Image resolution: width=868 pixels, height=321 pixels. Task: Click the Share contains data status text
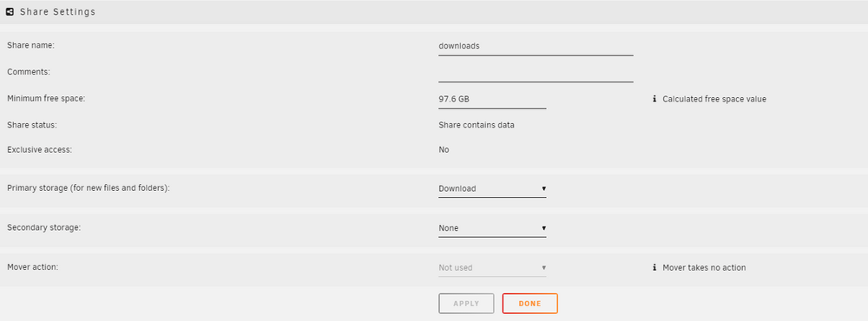[476, 125]
